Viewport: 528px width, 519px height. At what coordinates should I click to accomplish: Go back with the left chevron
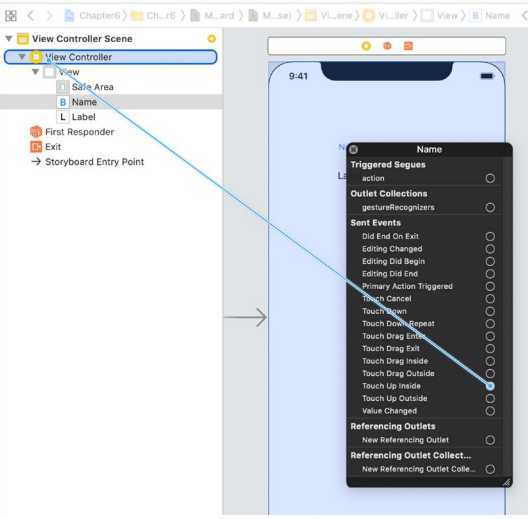tap(31, 15)
